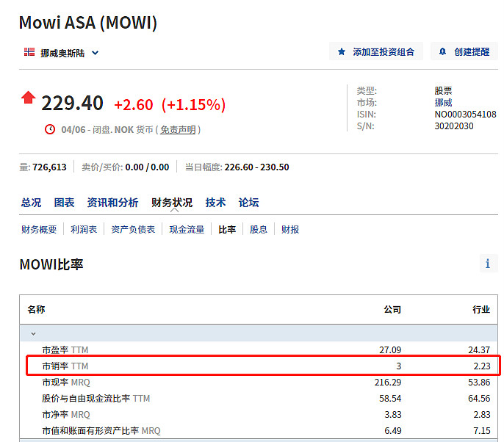
Task: Click the volume value 726,613
Action: 49,167
